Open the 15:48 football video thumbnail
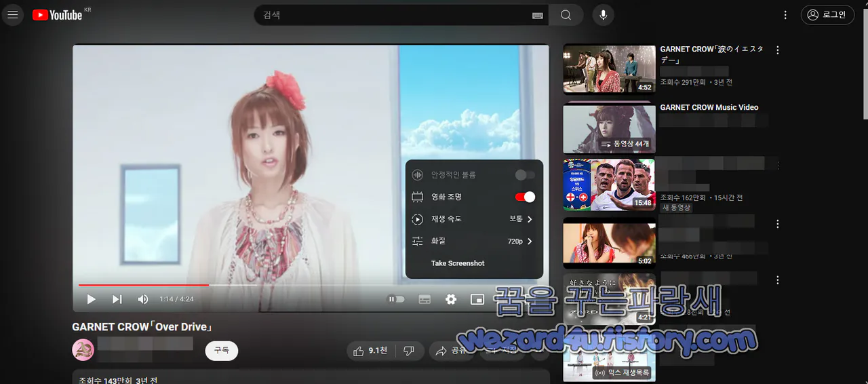Screen dimensions: 868x384 pyautogui.click(x=609, y=185)
